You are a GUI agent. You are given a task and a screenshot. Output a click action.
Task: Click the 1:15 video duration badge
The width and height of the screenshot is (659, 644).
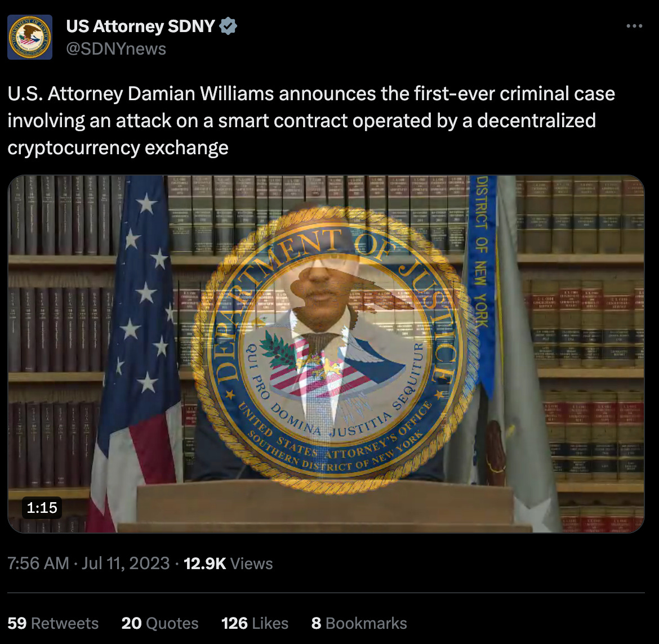42,507
